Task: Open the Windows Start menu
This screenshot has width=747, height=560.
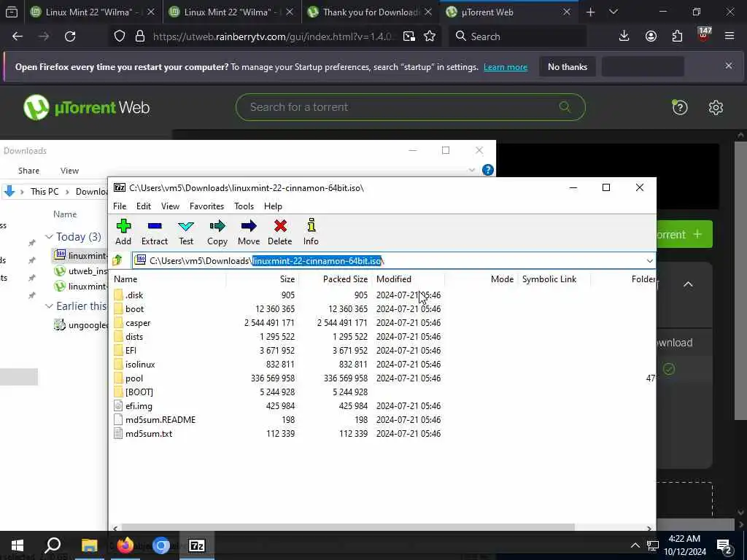Action: click(18, 545)
